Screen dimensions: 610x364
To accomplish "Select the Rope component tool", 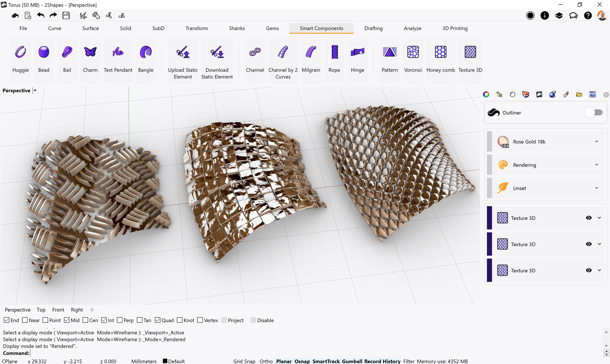I will coord(334,52).
